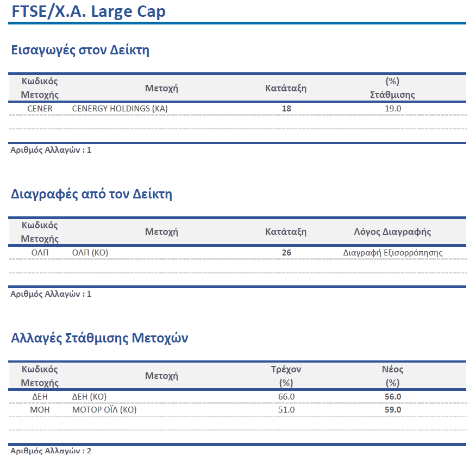Viewport: 476px width, 455px height.
Task: Click 'Κατάταξη' header in Διαγραφές table
Action: [x=286, y=232]
